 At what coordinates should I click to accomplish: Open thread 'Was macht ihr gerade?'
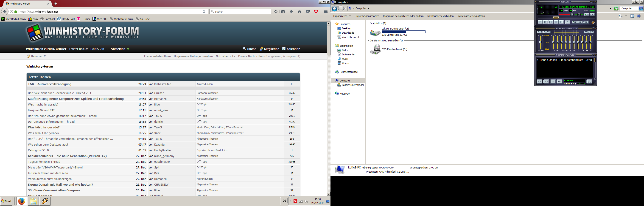[x=43, y=105]
